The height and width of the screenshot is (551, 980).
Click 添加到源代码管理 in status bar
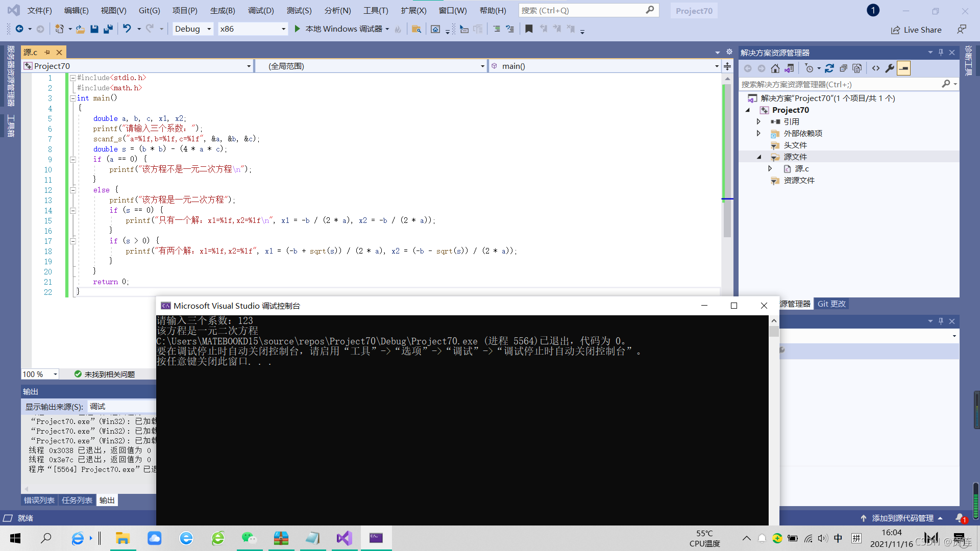(x=902, y=518)
